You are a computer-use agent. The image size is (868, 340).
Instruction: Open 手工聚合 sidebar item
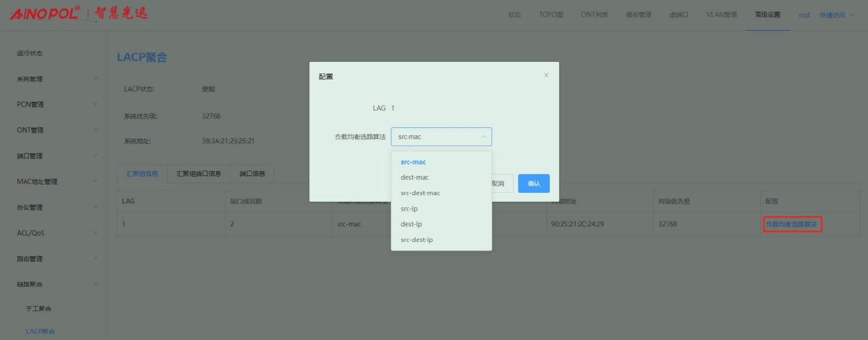coord(38,309)
